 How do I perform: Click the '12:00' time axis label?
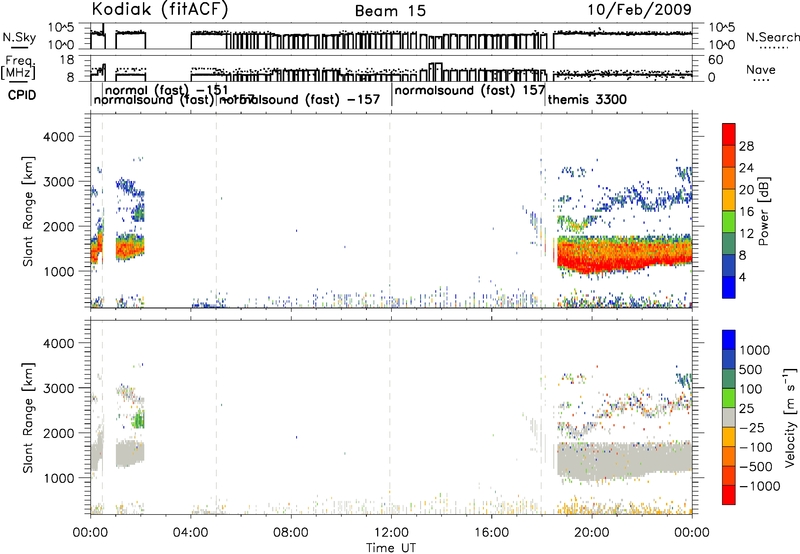[391, 533]
